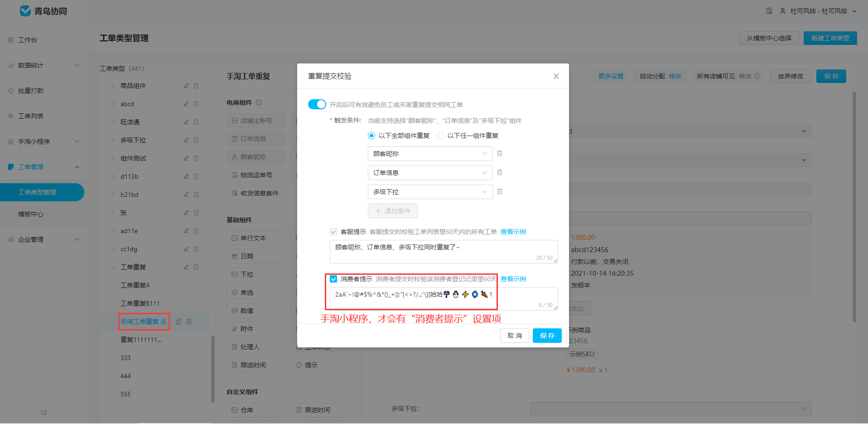Image resolution: width=868 pixels, height=424 pixels.
Task: Copy the 手淘工单重复 work order type
Action: click(179, 322)
